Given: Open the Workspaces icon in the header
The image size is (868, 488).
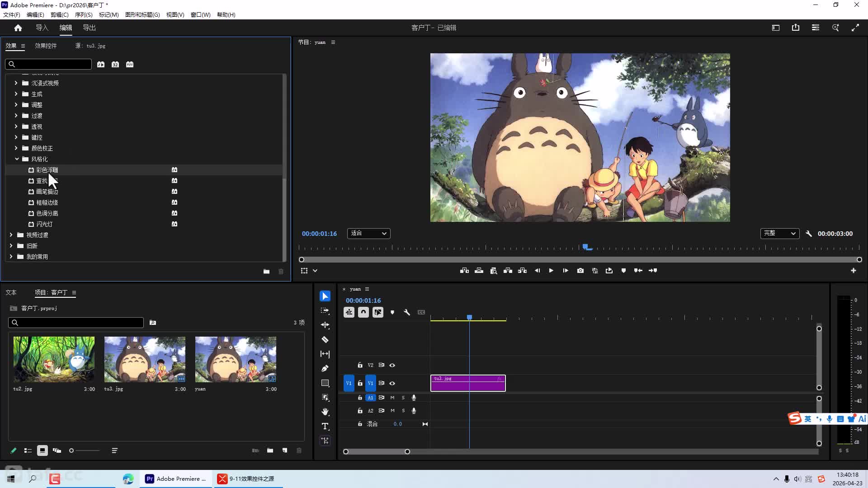Looking at the screenshot, I should (816, 28).
